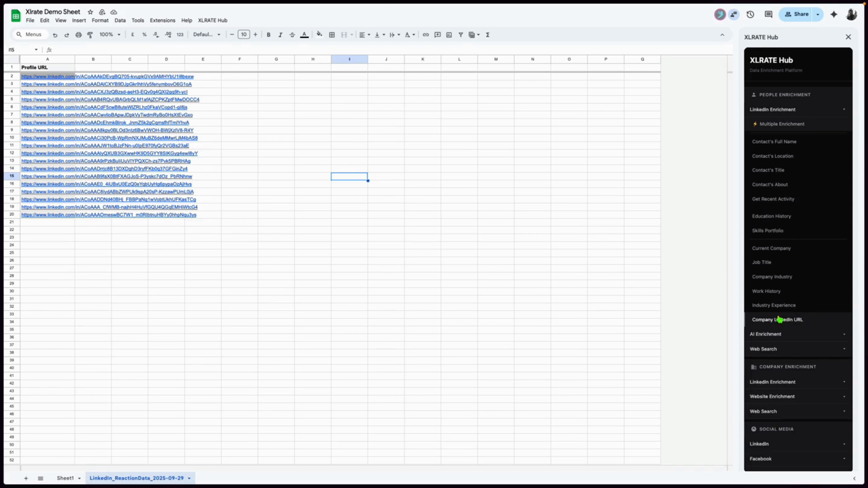Expand the Website Enrichment section

click(772, 396)
